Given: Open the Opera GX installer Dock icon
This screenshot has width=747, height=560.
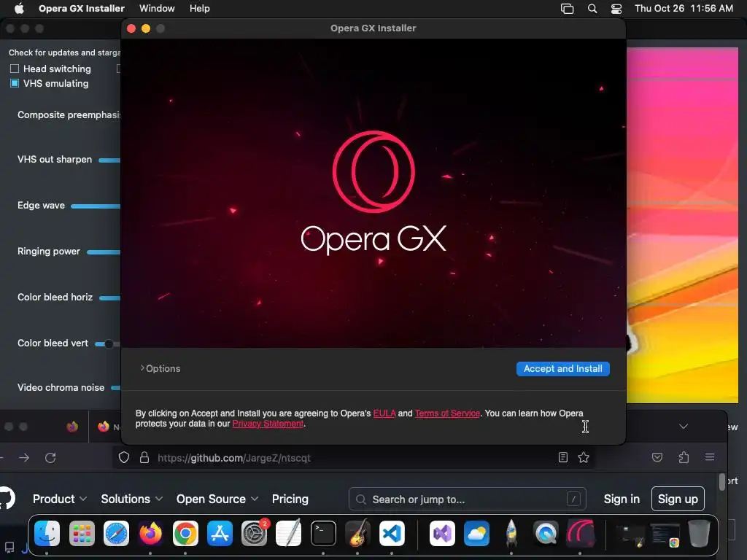Looking at the screenshot, I should click(580, 533).
